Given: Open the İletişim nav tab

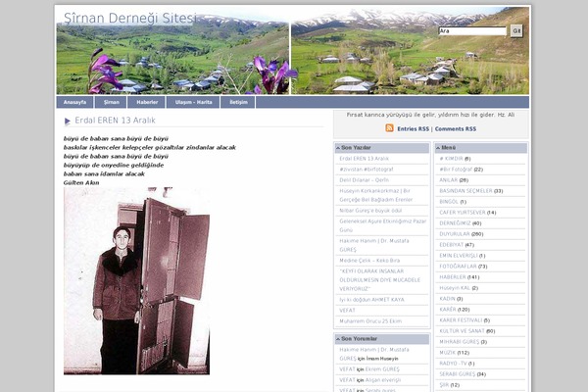Looking at the screenshot, I should tap(238, 102).
